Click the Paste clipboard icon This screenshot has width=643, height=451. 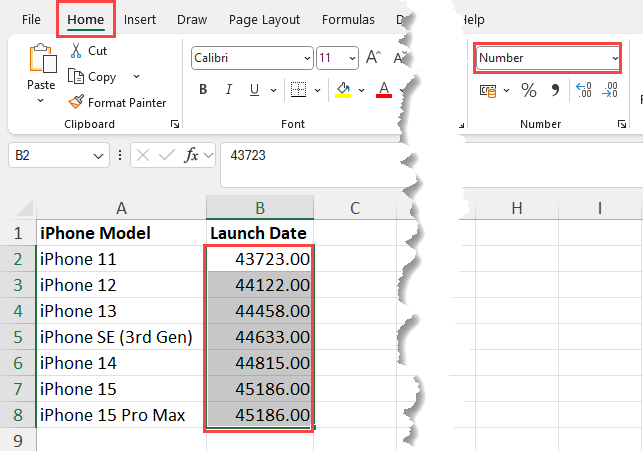coord(42,59)
